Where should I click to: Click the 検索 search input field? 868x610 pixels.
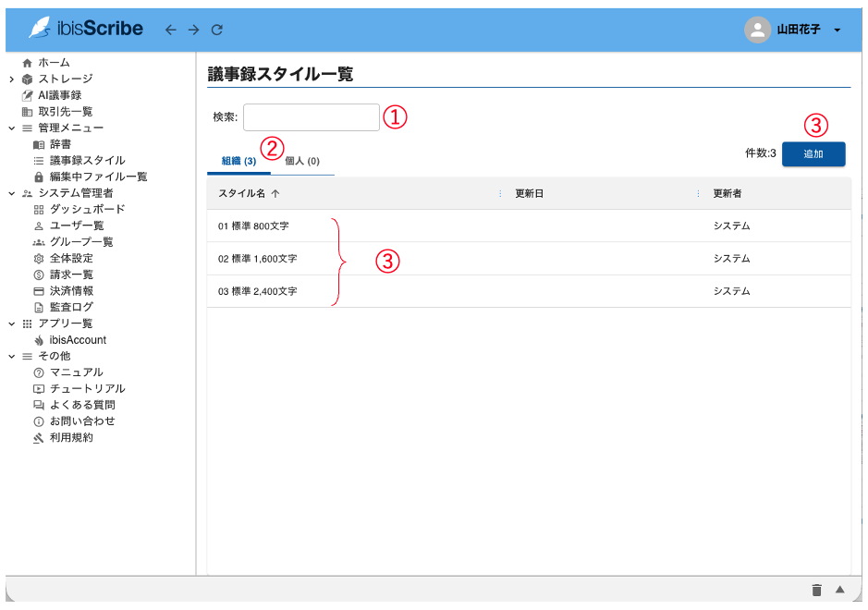click(311, 117)
